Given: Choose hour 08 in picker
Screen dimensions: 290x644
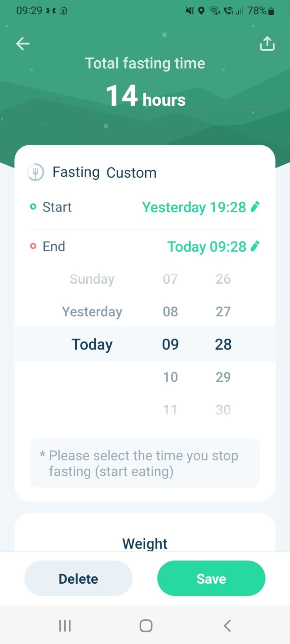Looking at the screenshot, I should pos(170,312).
